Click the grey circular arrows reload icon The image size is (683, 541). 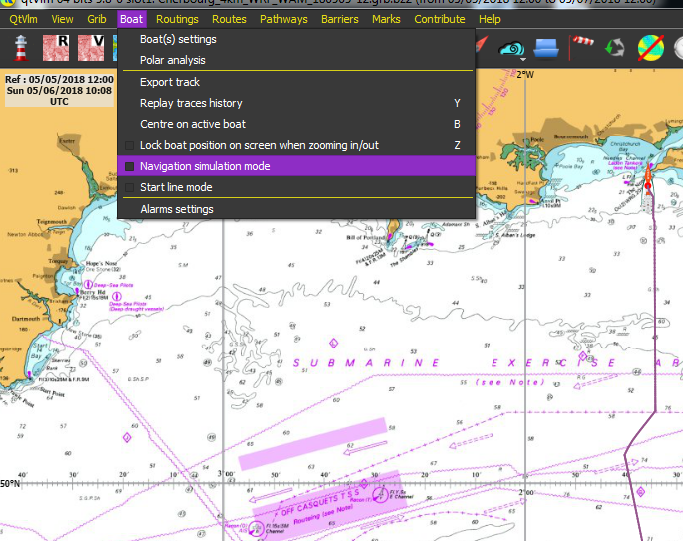tap(615, 48)
